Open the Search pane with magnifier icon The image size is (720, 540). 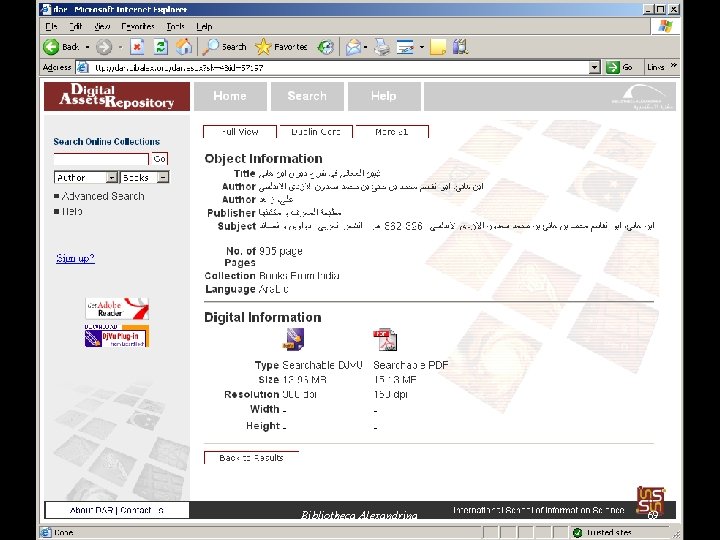tap(211, 46)
